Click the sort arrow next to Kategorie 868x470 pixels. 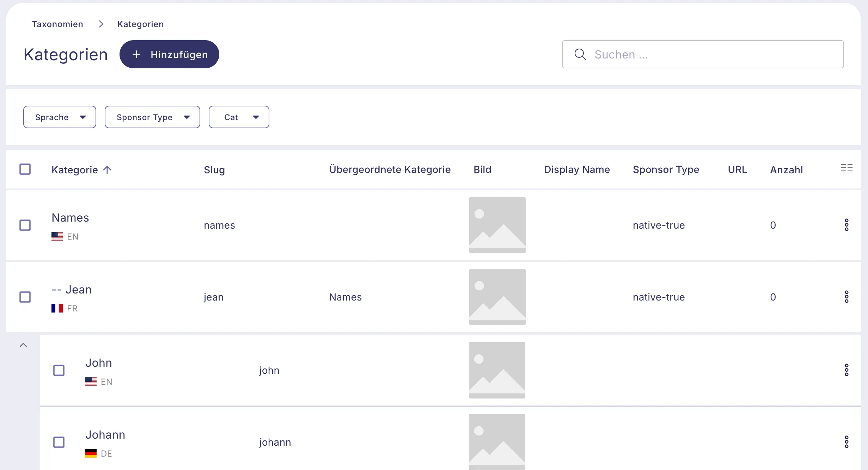[107, 170]
